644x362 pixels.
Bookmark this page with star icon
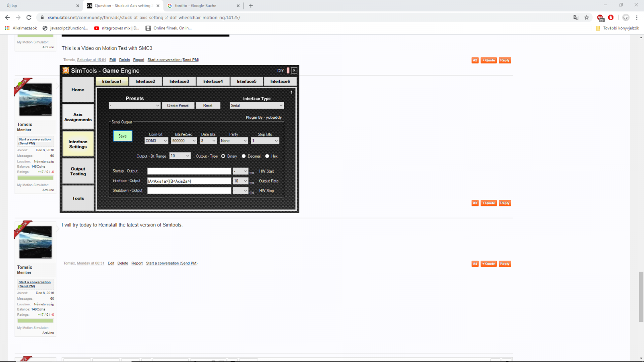(586, 17)
